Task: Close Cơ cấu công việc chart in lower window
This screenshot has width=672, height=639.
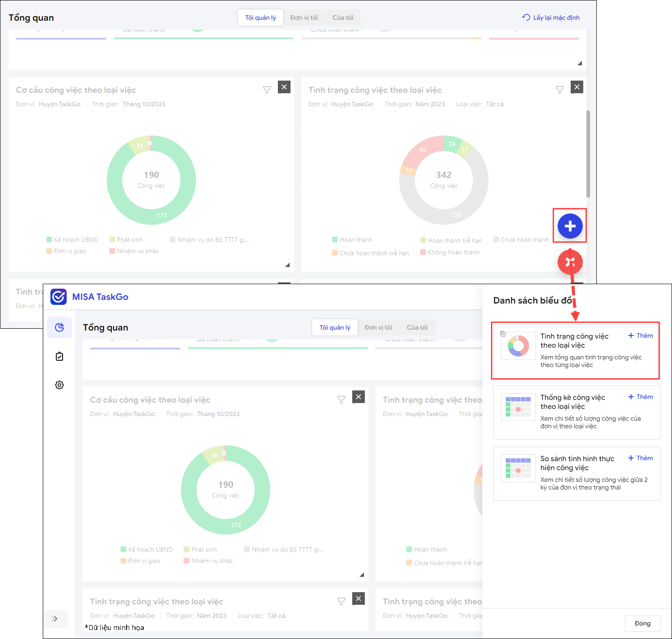Action: point(359,397)
